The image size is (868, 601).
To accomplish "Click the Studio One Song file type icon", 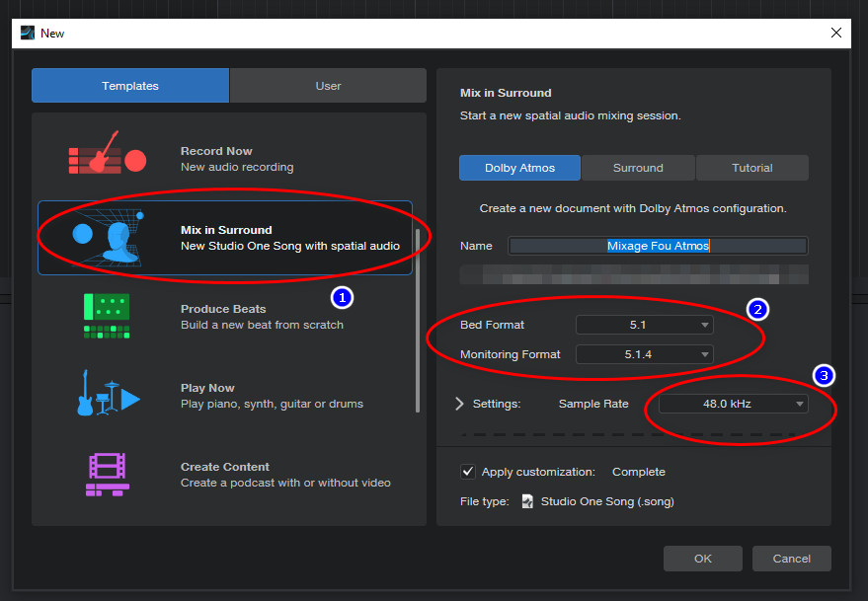I will [527, 501].
